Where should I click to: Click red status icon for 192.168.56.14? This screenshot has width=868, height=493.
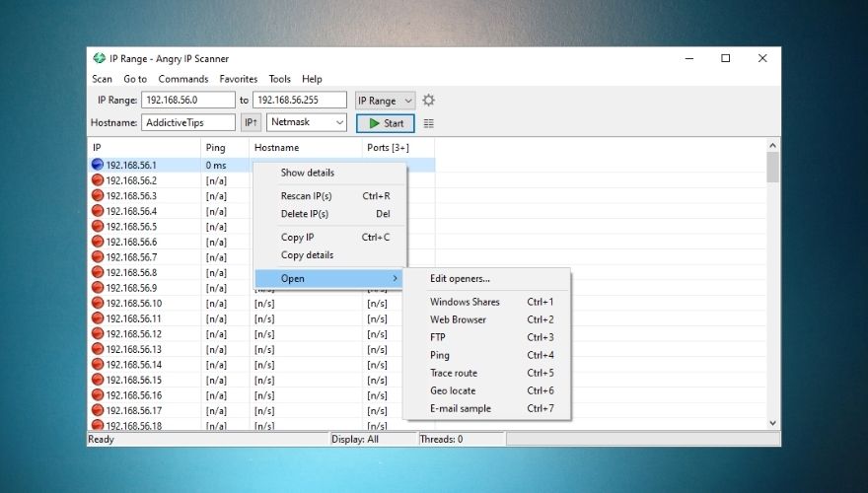tap(98, 364)
